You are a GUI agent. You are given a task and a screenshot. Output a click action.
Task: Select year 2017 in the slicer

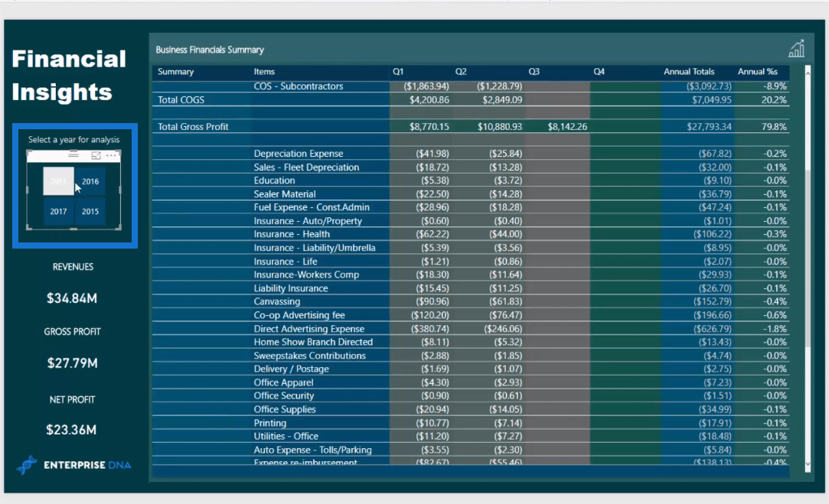click(58, 211)
